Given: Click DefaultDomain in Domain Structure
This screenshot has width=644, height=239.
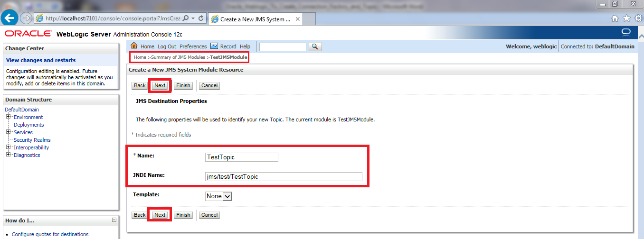Looking at the screenshot, I should pos(22,110).
